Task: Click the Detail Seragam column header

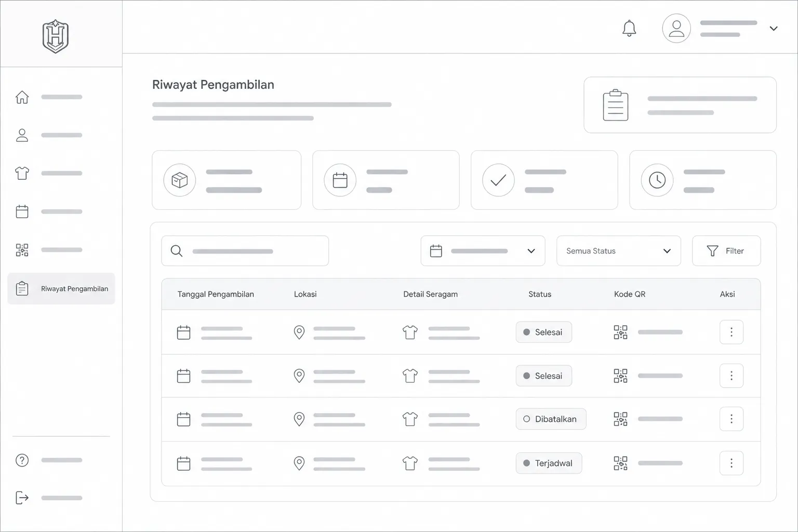Action: tap(430, 294)
